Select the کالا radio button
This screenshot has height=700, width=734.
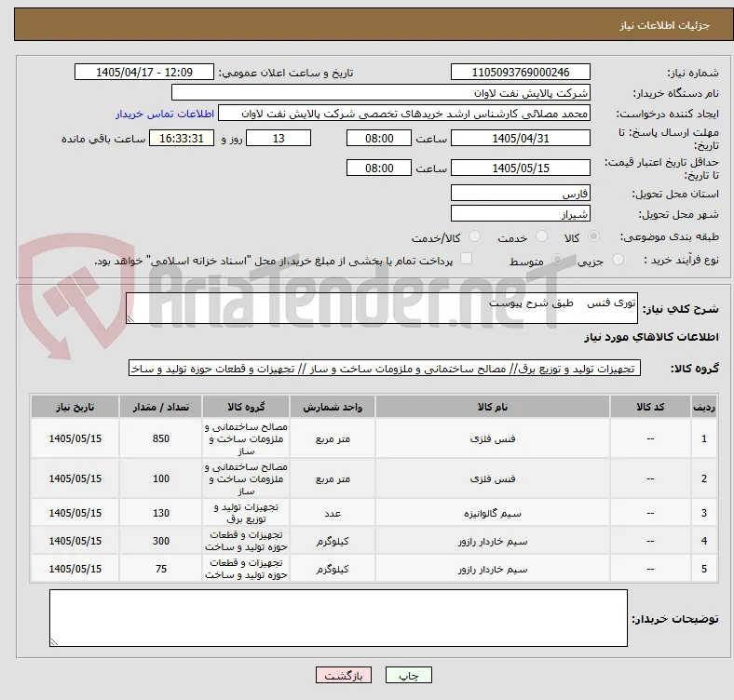pos(593,236)
